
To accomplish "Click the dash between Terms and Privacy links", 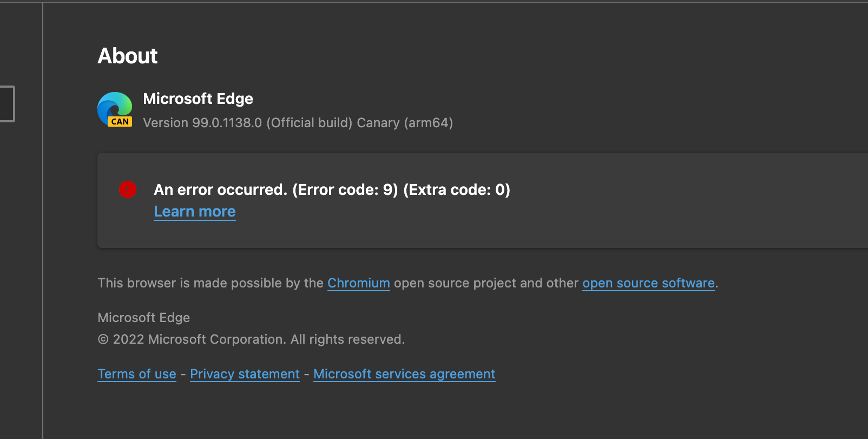I will pyautogui.click(x=183, y=374).
